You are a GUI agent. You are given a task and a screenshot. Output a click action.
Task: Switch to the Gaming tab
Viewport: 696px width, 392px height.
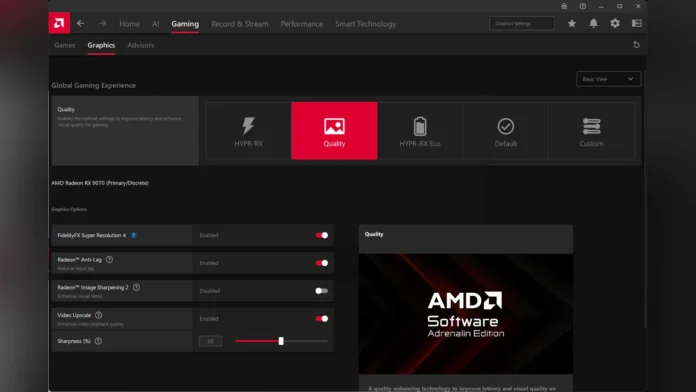coord(185,24)
